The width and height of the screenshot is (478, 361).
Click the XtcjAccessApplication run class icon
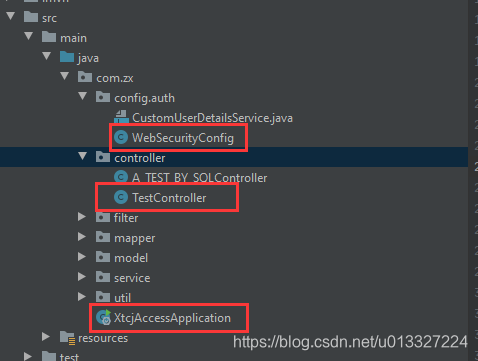pyautogui.click(x=103, y=317)
